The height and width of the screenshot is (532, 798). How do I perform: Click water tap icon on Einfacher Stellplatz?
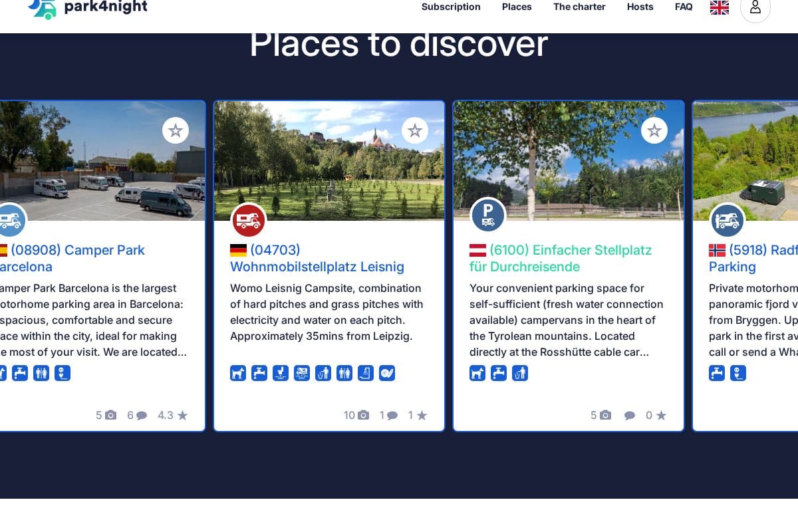[x=499, y=373]
